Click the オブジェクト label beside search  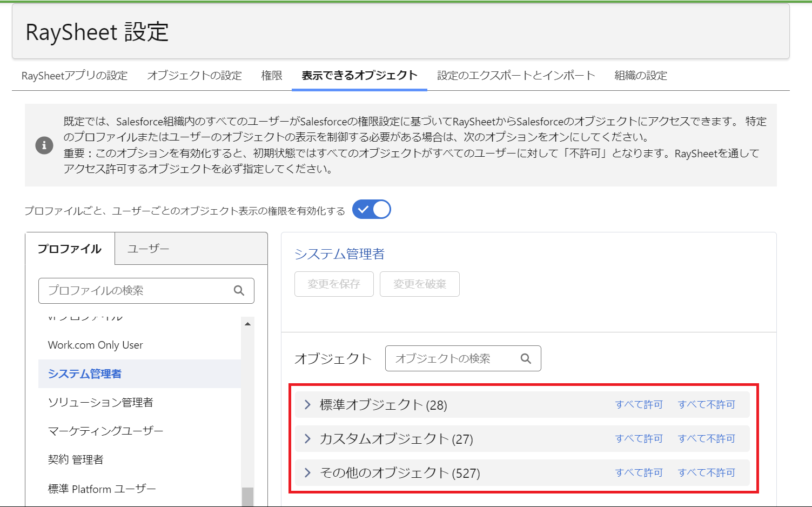point(333,358)
